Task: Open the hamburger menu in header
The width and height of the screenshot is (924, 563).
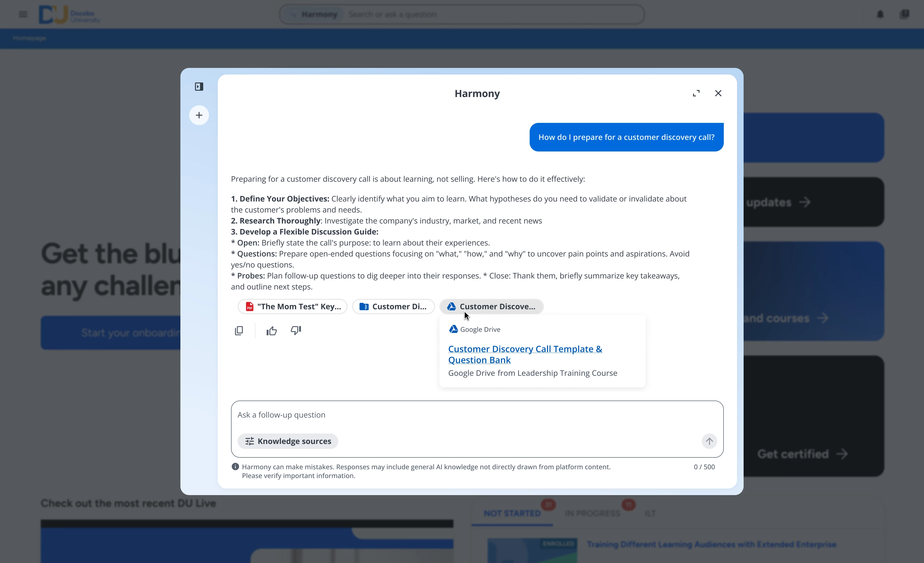Action: 23,14
